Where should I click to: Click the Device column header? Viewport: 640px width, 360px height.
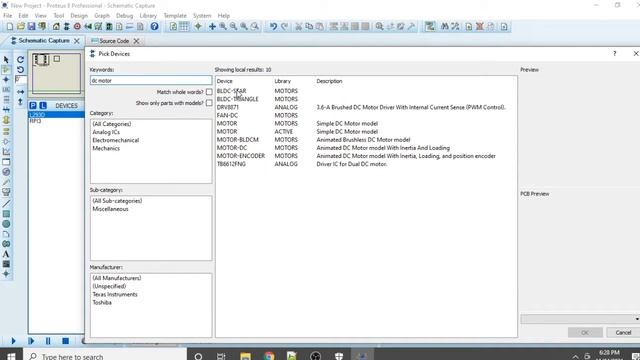(224, 81)
